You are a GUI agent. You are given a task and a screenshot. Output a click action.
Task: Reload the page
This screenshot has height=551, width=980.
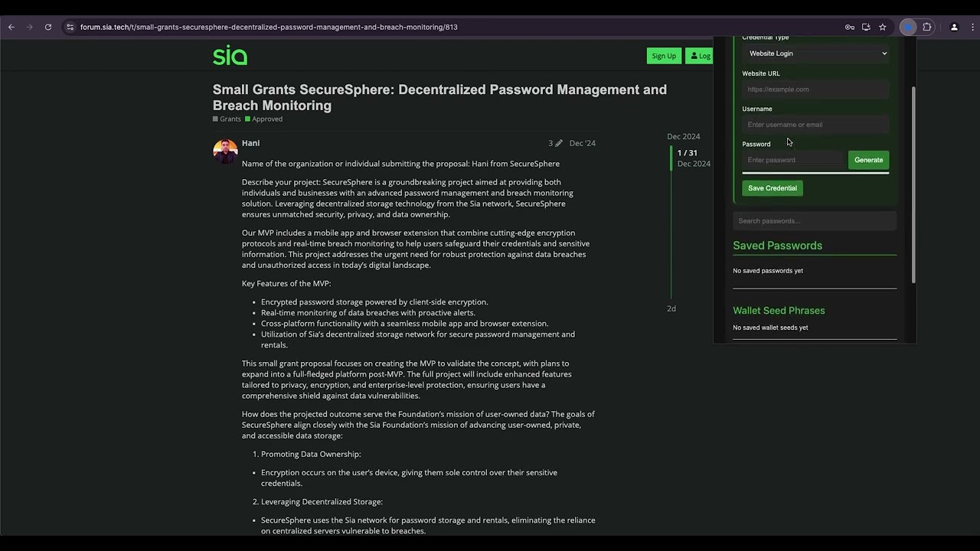[48, 27]
